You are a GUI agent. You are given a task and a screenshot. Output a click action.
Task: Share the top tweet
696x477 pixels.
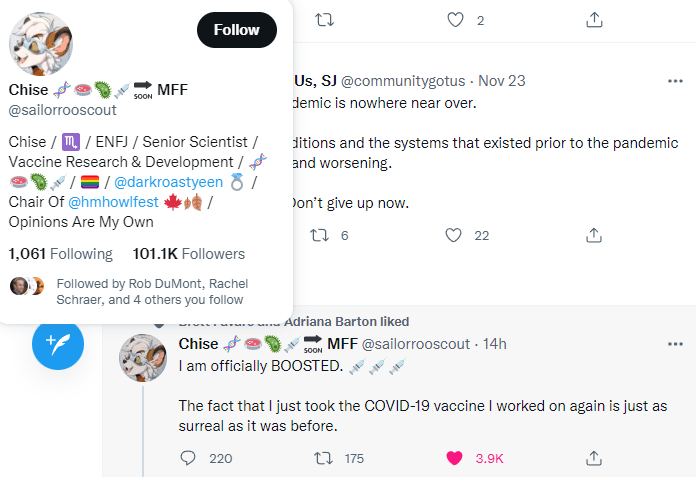593,19
